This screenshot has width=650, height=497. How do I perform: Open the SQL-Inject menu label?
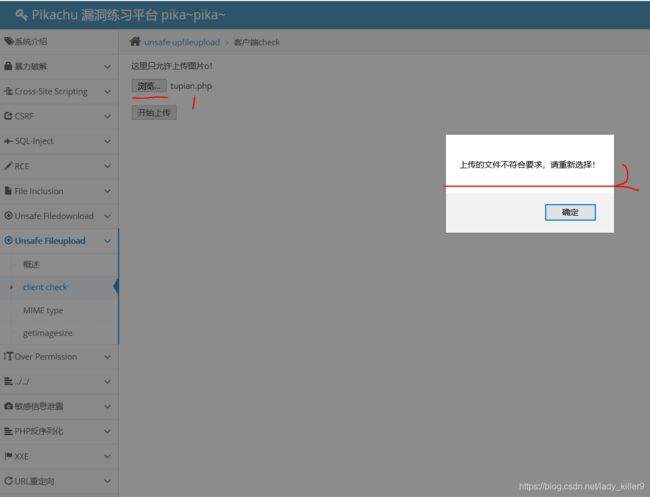(x=34, y=141)
